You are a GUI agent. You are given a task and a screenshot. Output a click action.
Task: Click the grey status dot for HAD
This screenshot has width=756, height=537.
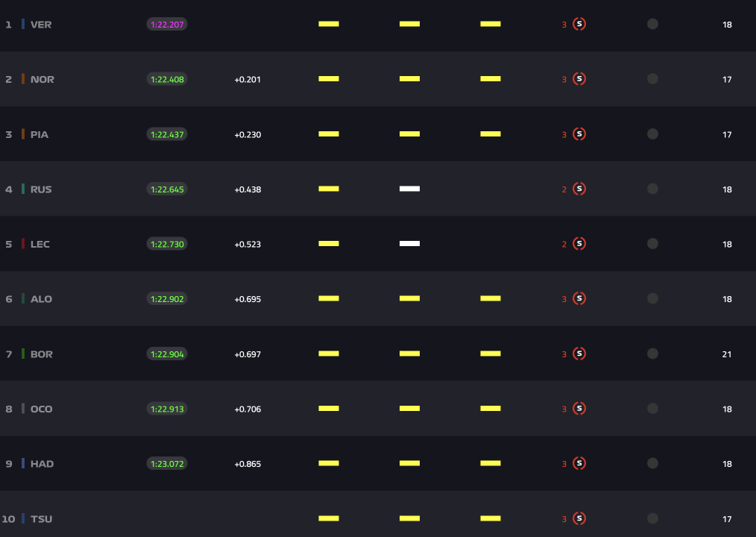coord(652,463)
